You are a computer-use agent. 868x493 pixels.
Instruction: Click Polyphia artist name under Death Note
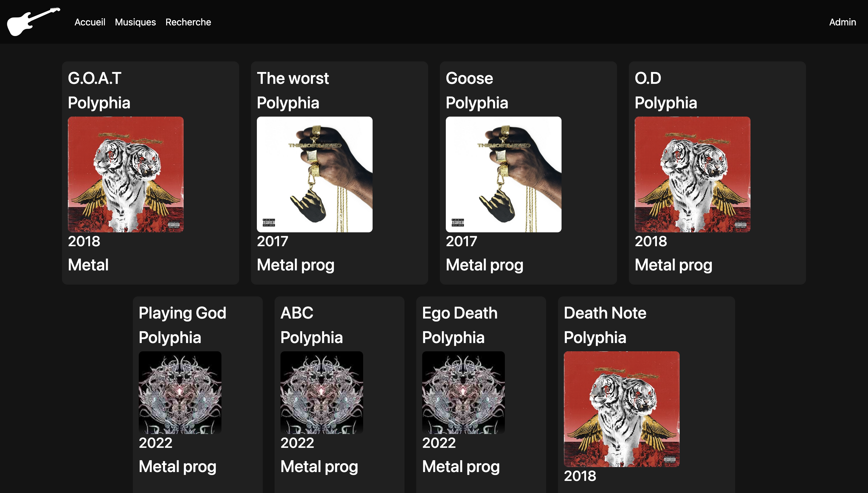(x=595, y=338)
